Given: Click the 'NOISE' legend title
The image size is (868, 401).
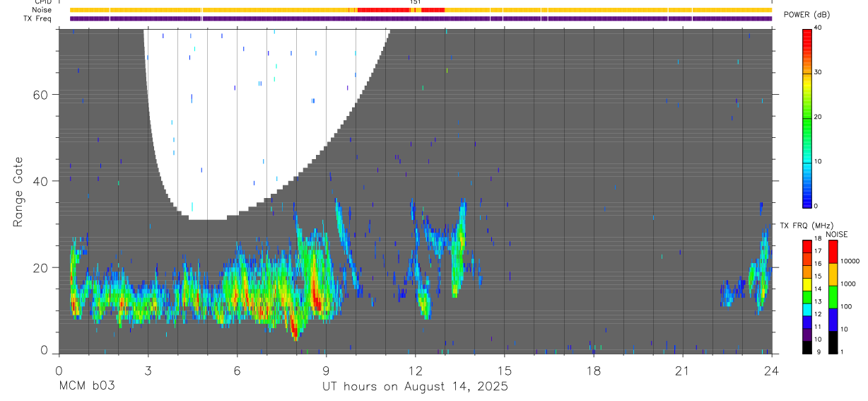Looking at the screenshot, I should tap(836, 234).
